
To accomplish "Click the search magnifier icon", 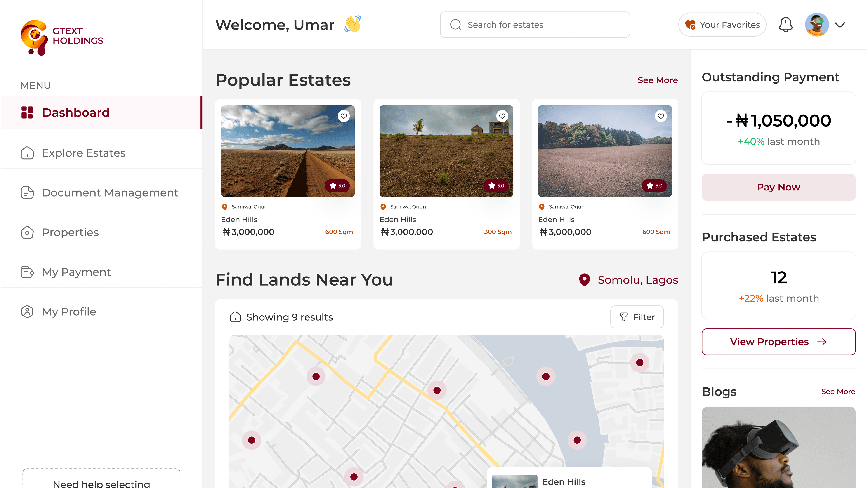I will pyautogui.click(x=455, y=25).
